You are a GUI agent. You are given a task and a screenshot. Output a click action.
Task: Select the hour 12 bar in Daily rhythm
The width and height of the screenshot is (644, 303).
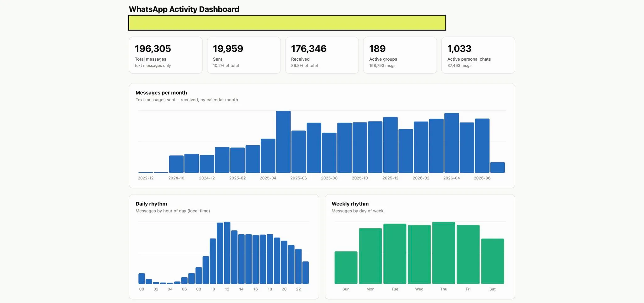[227, 253]
